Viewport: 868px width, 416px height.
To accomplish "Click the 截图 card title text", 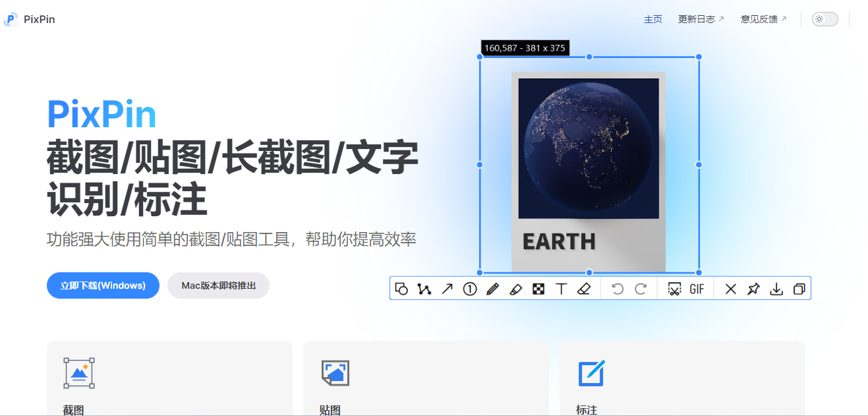I will pos(74,410).
